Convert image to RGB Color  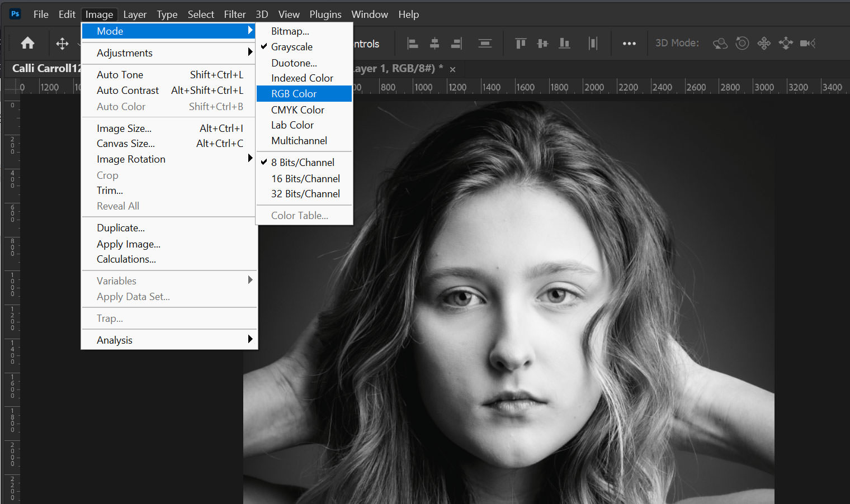click(304, 94)
